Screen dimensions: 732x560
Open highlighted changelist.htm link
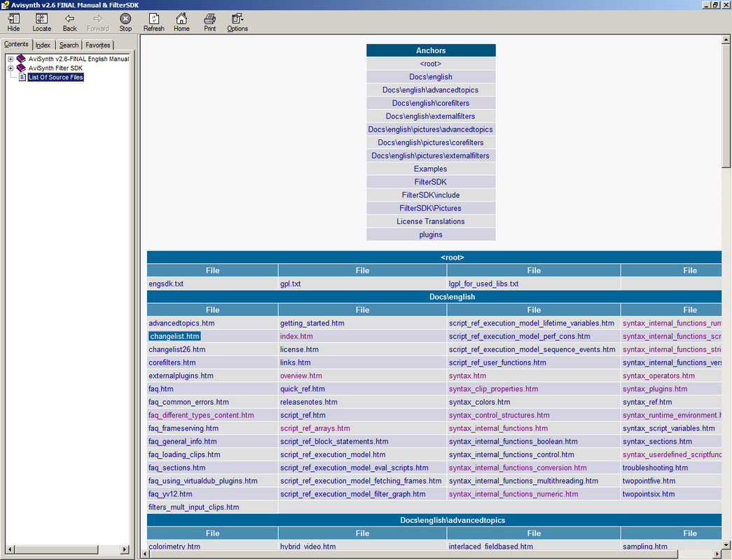[x=174, y=336]
